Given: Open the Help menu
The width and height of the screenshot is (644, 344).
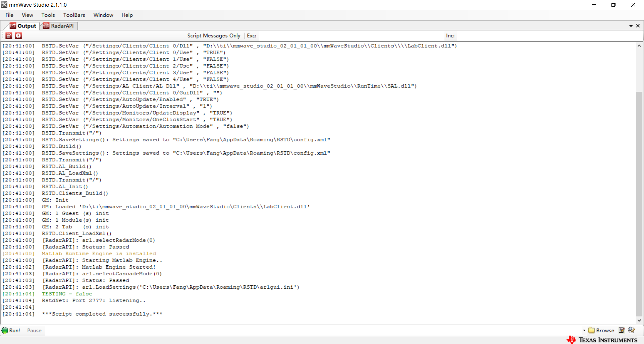Looking at the screenshot, I should coord(127,15).
